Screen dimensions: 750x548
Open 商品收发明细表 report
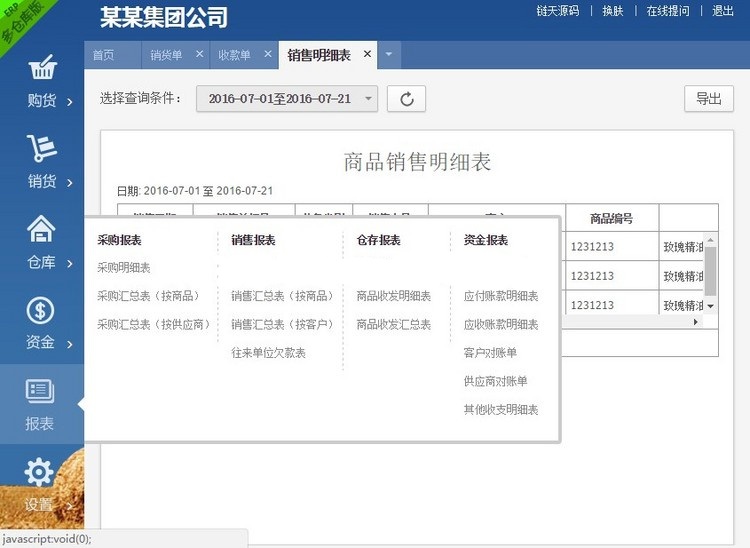(394, 296)
